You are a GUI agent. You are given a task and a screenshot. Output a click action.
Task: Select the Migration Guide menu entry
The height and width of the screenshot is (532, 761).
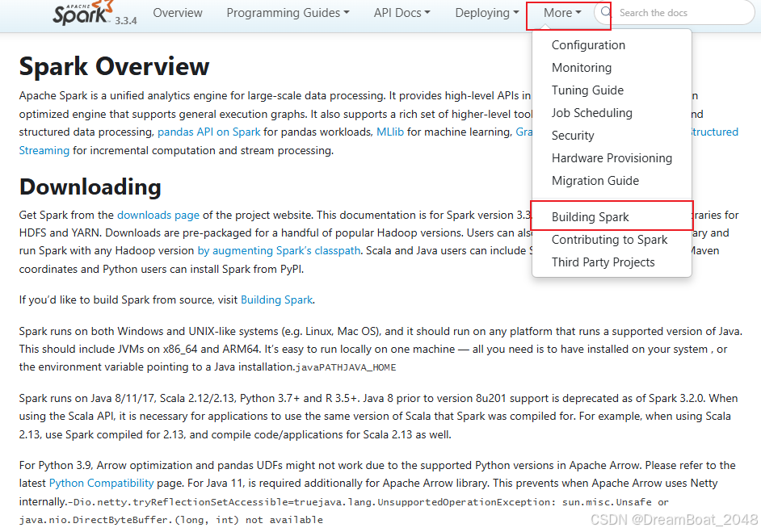[x=595, y=181]
